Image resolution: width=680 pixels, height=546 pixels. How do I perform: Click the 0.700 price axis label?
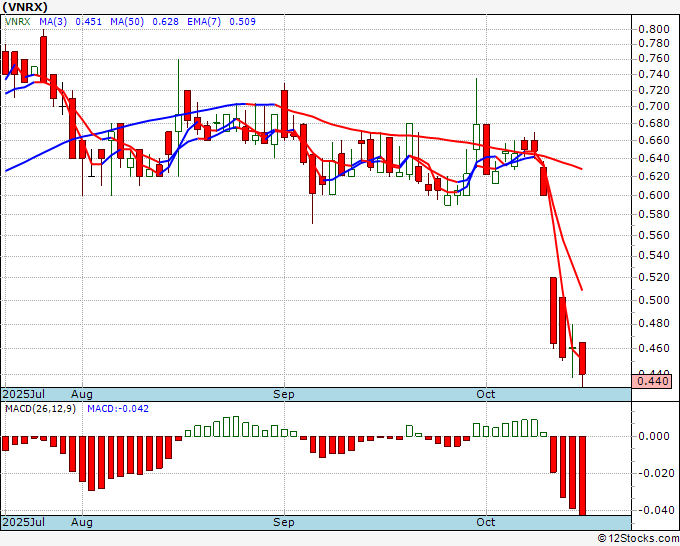(654, 106)
